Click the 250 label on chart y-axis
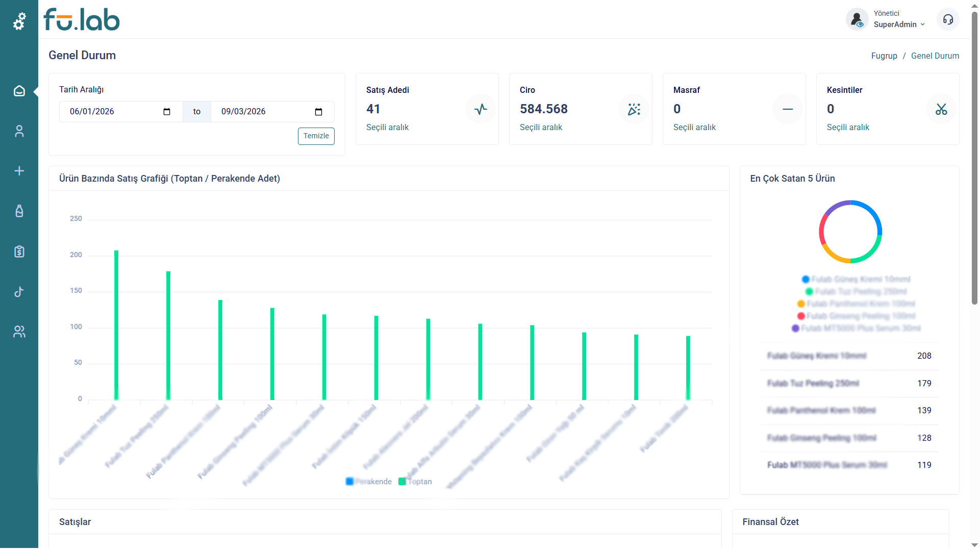Viewport: 980px width, 549px height. pos(76,219)
